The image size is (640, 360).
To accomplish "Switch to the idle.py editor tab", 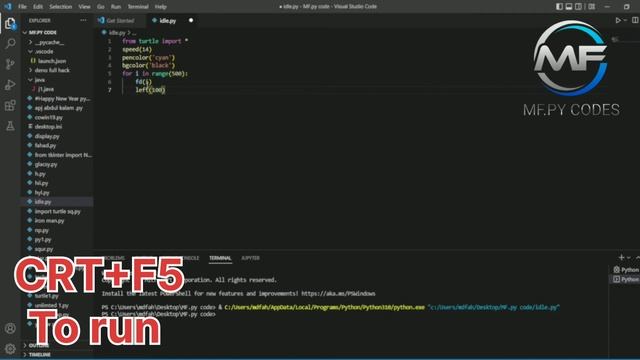I will [x=167, y=20].
